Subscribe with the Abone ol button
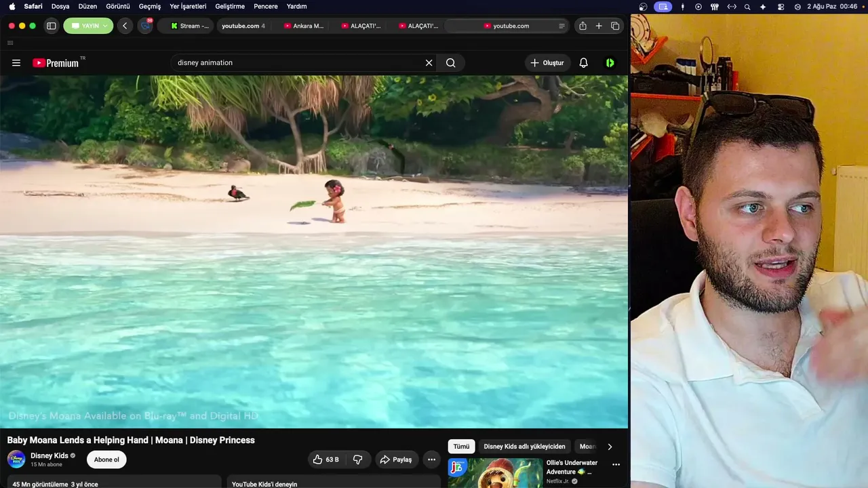This screenshot has width=868, height=488. pos(106,460)
